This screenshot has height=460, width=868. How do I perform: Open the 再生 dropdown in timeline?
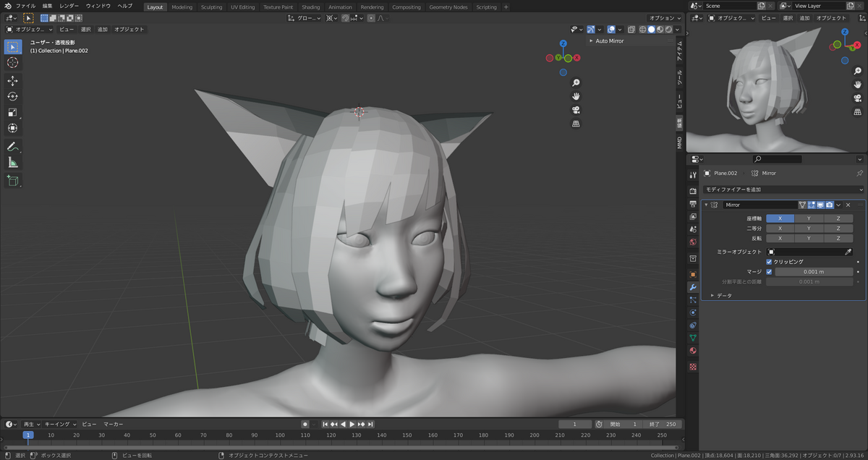coord(31,424)
